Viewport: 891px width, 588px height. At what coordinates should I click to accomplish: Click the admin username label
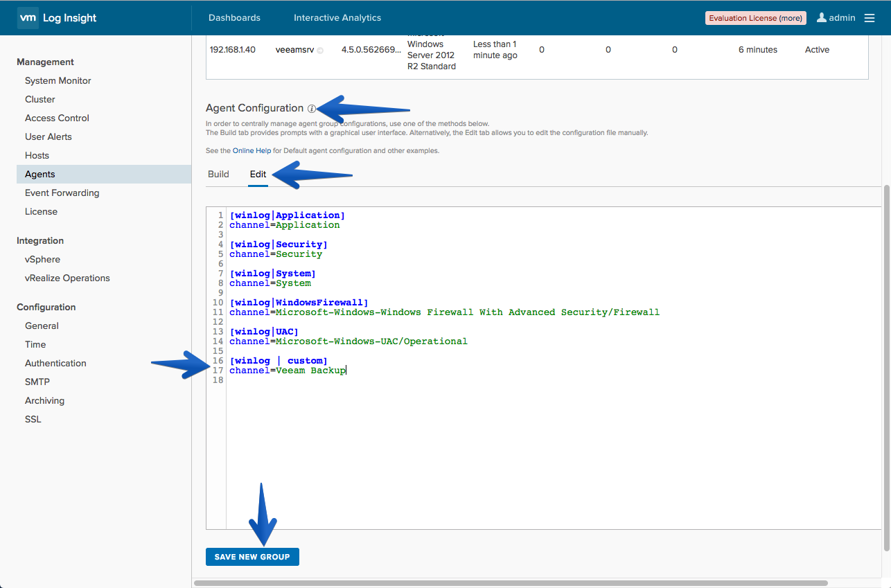(x=842, y=18)
